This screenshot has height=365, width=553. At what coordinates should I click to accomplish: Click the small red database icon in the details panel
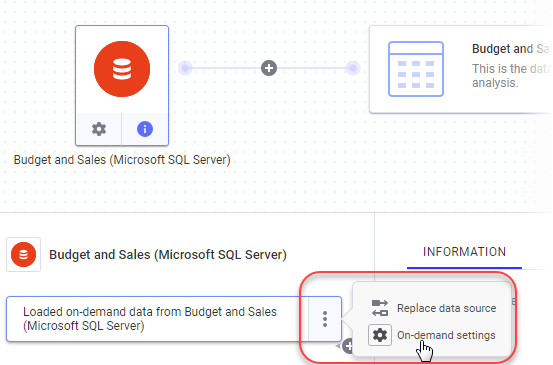[x=23, y=255]
